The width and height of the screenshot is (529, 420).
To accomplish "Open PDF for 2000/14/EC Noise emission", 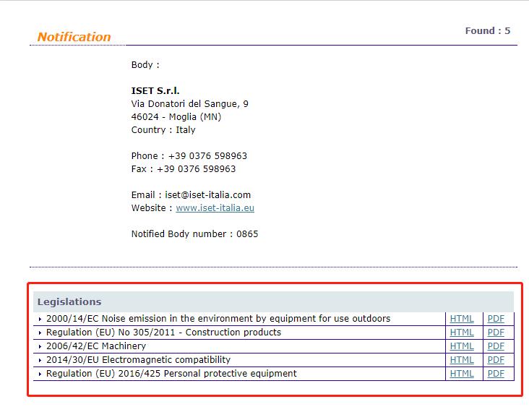I will coord(496,319).
